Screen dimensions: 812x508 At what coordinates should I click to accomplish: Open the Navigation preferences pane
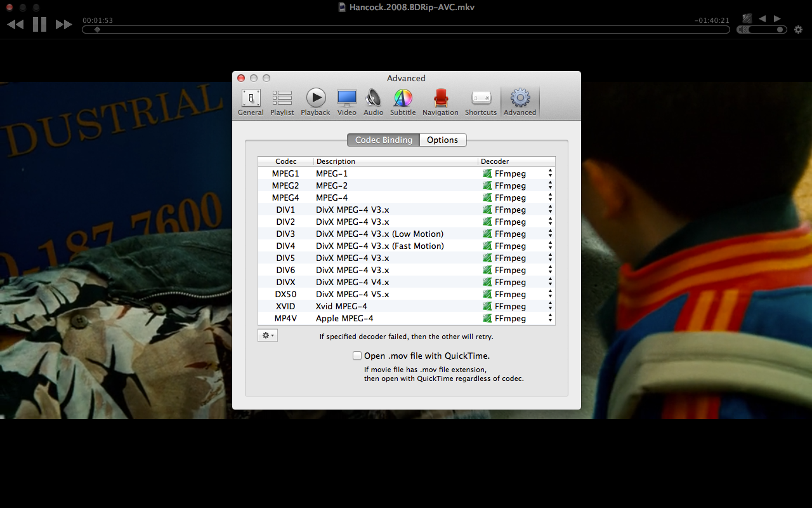click(x=440, y=102)
